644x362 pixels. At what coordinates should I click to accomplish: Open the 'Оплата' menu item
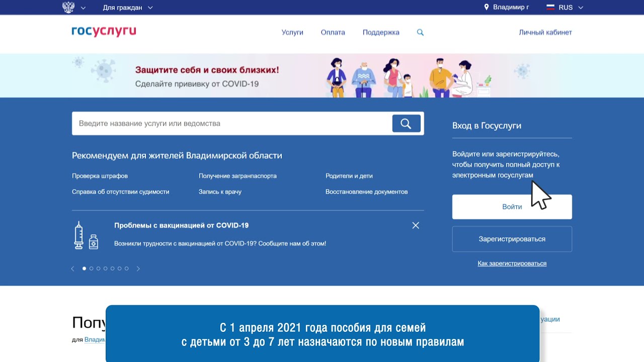point(333,32)
